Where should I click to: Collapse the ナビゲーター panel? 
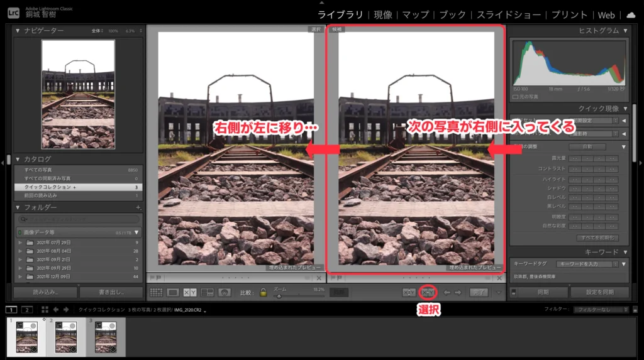[18, 30]
